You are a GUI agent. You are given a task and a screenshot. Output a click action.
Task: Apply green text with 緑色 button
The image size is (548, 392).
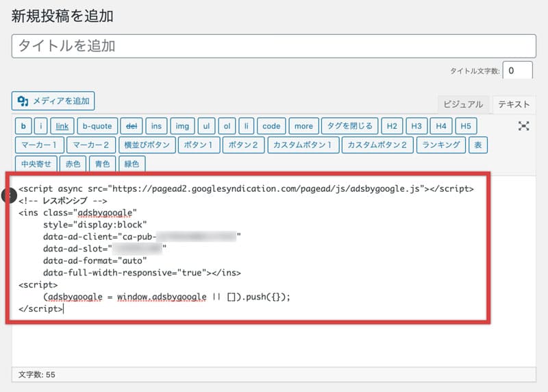click(132, 164)
